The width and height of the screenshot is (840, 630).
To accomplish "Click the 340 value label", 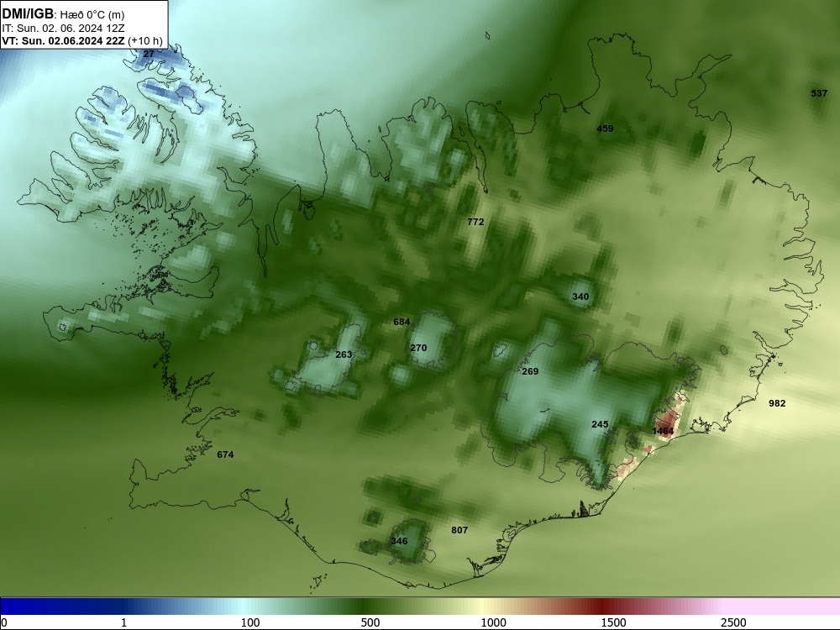I will tap(580, 297).
